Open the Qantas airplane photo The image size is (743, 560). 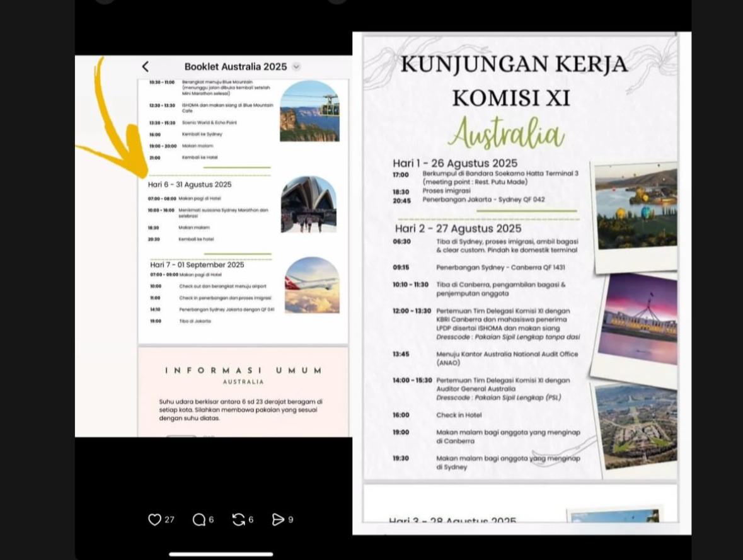pyautogui.click(x=312, y=285)
